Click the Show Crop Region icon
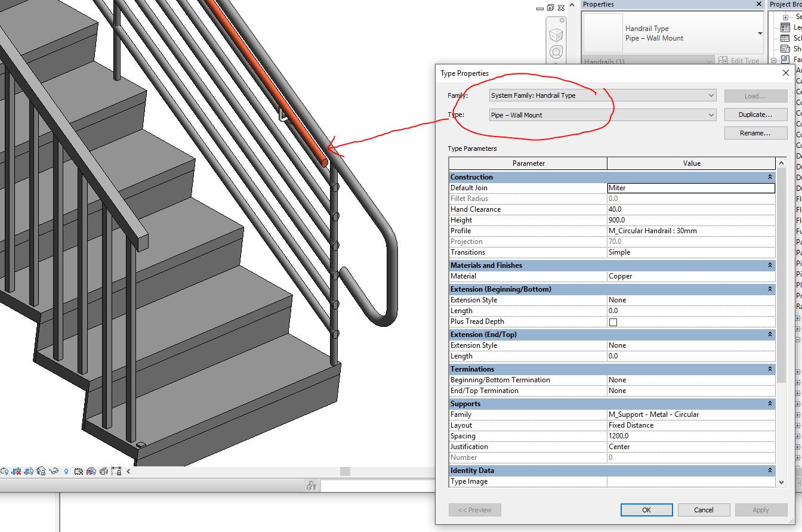 [x=29, y=471]
